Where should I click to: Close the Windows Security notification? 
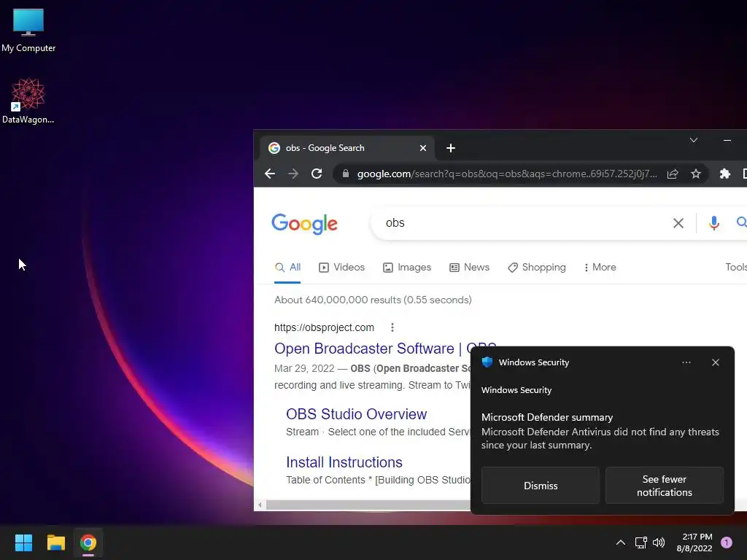[715, 362]
